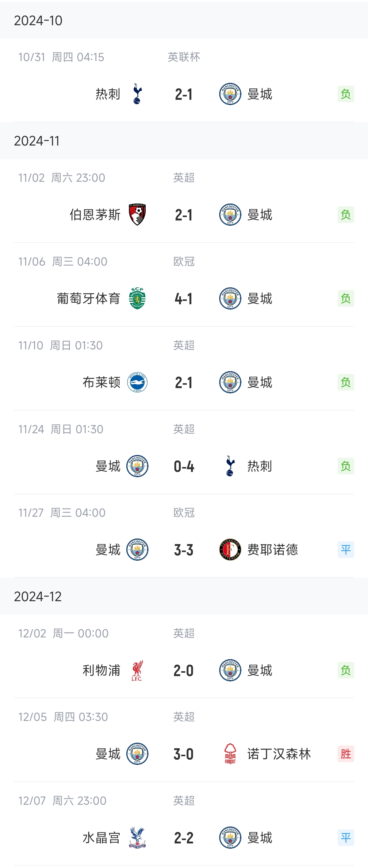Tap the Brighton club crest
The image size is (368, 868).
click(137, 382)
